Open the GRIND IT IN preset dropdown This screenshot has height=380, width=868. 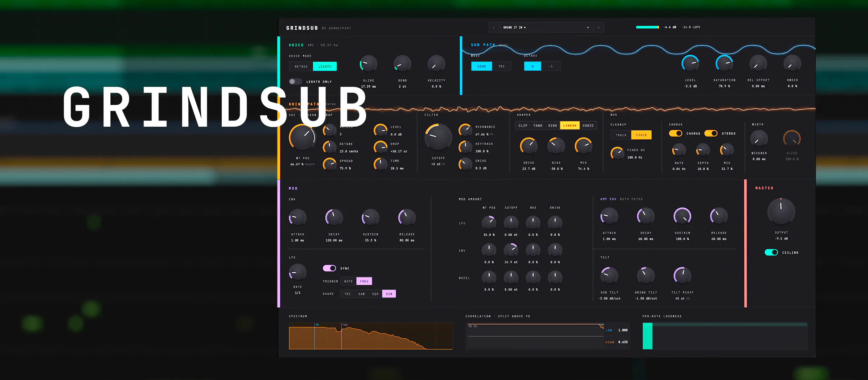coord(546,28)
